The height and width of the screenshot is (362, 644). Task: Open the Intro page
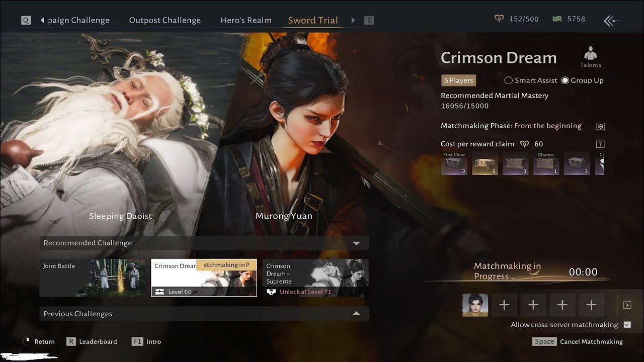(x=154, y=341)
